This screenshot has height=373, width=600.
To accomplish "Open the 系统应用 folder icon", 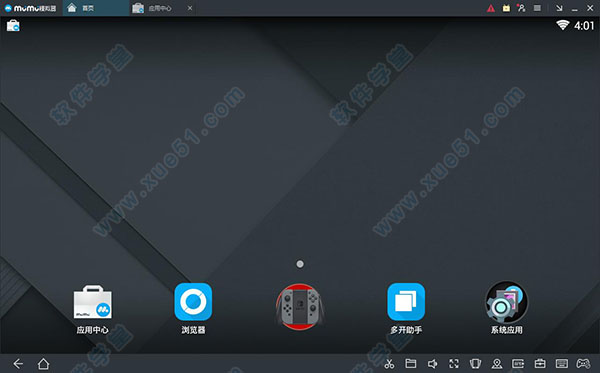I will pos(506,302).
